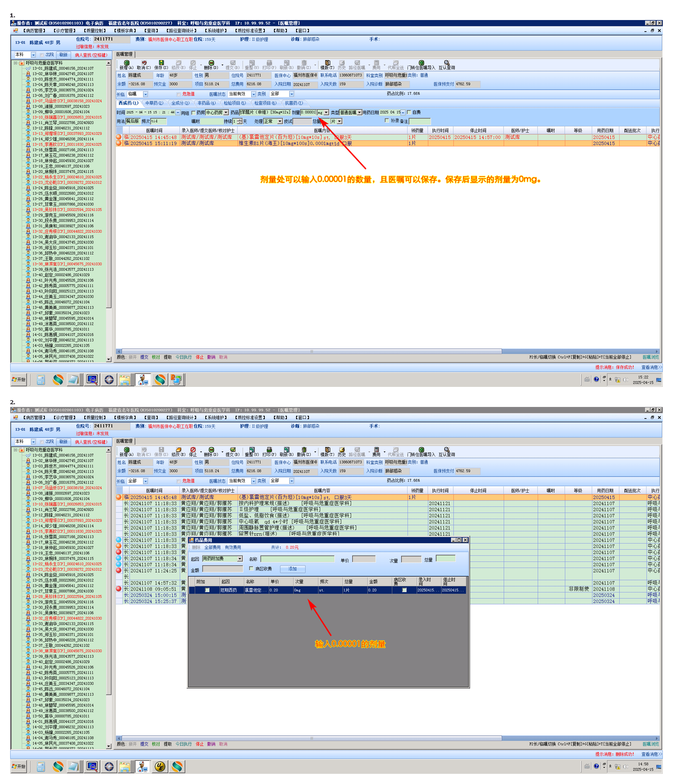Image resolution: width=673 pixels, height=784 pixels.
Task: Switch to the 抗菌药(7) tab
Action: pos(294,103)
